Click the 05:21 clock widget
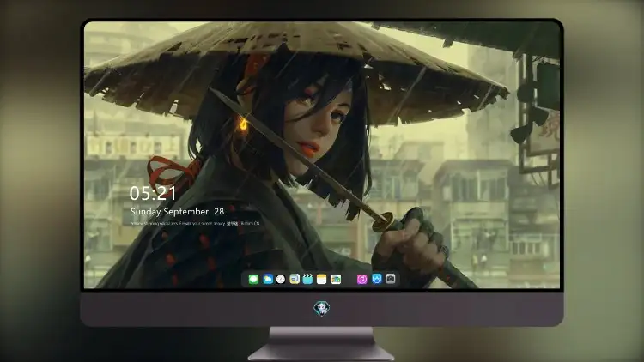Image resolution: width=644 pixels, height=362 pixels. pyautogui.click(x=153, y=193)
